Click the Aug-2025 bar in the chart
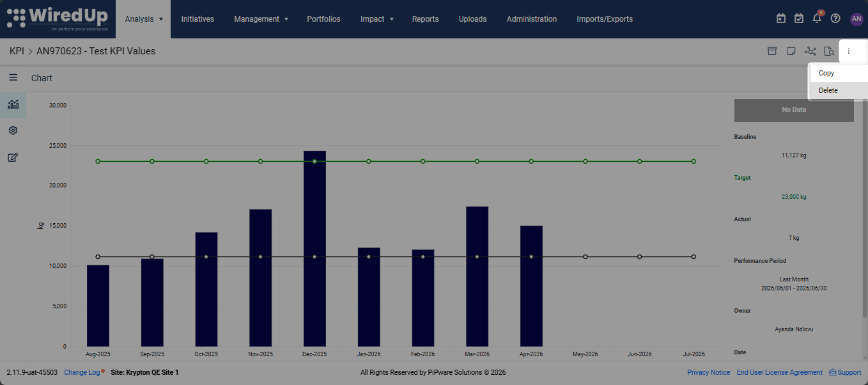 click(x=98, y=306)
